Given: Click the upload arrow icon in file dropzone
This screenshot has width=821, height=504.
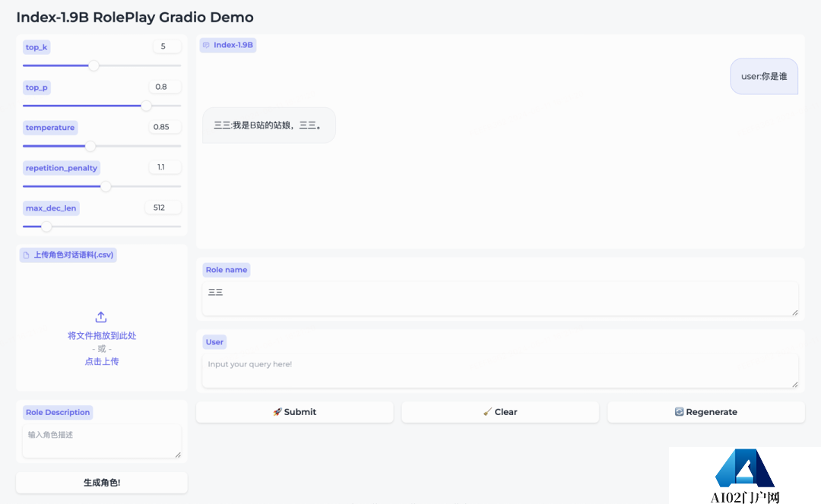Looking at the screenshot, I should coord(101,317).
